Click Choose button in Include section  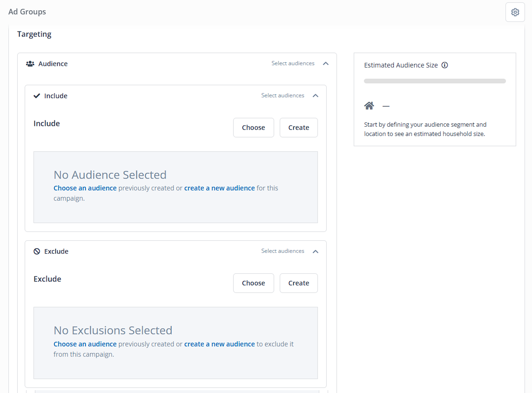click(254, 128)
